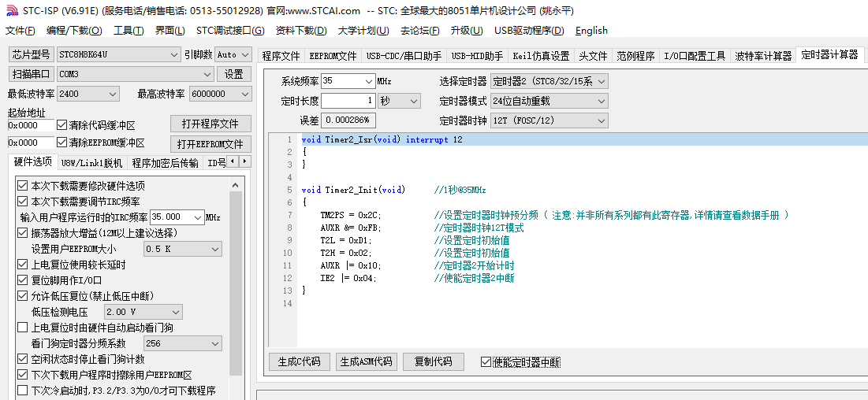This screenshot has width=868, height=400.
Task: Switch to the 头文件 tab
Action: tap(593, 56)
